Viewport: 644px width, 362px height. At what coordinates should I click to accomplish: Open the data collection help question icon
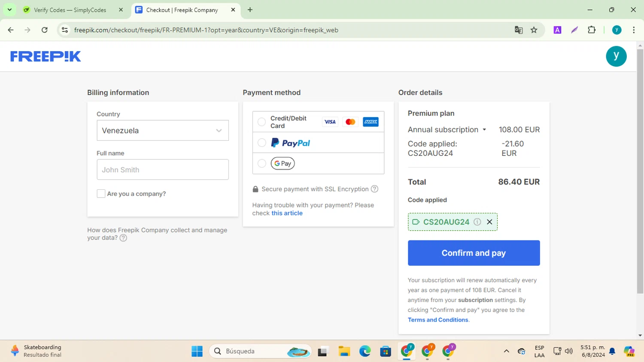(123, 238)
